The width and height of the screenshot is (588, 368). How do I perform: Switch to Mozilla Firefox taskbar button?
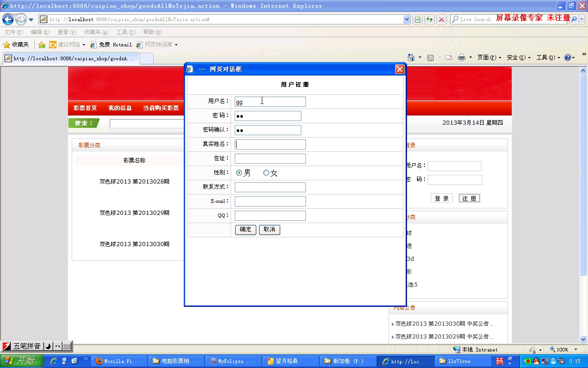pos(119,361)
